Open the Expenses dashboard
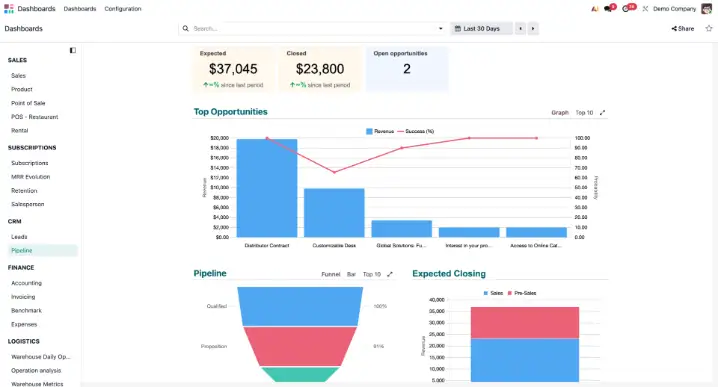This screenshot has width=718, height=387. [24, 324]
